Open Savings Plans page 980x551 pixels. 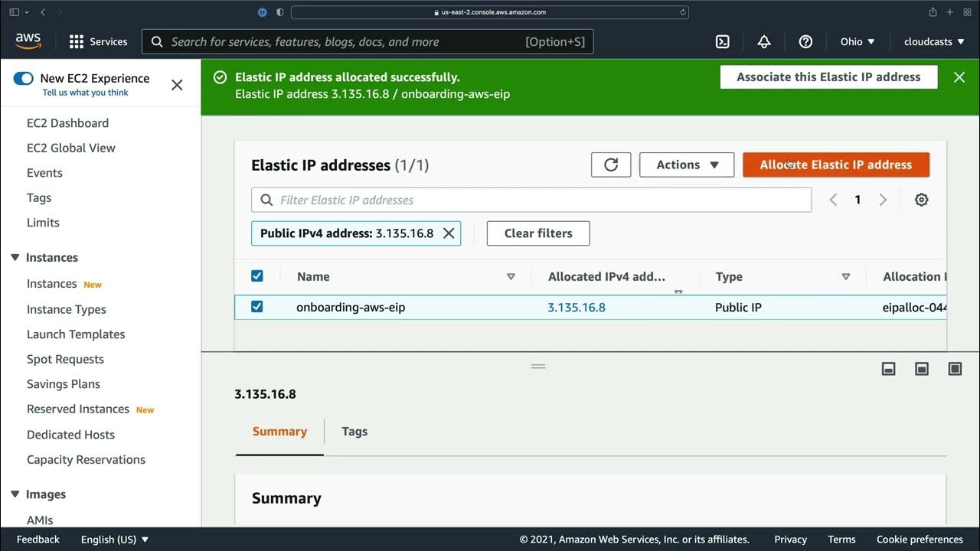64,384
